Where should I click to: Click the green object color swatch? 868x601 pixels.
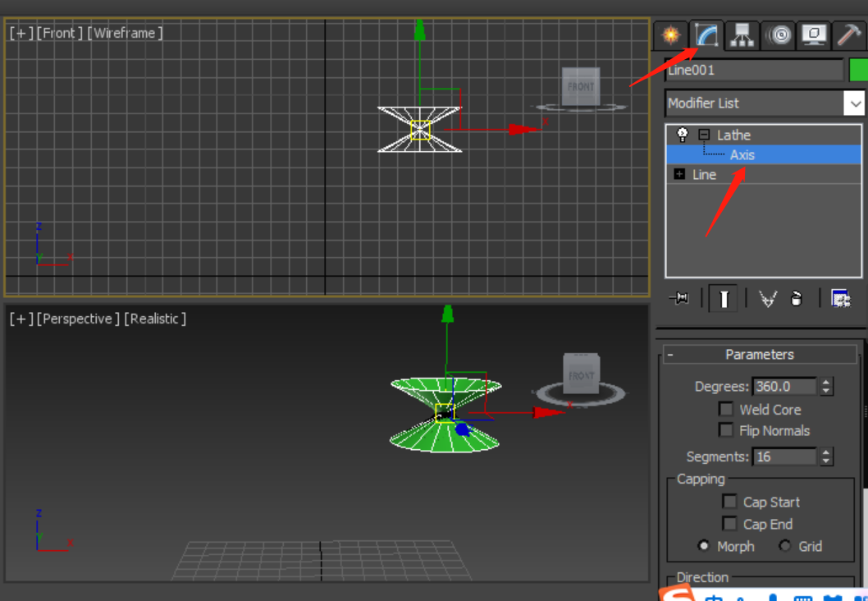coord(861,71)
